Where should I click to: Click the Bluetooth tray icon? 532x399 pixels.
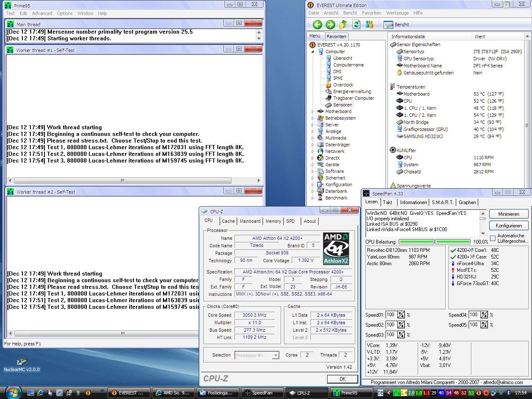pos(508,393)
